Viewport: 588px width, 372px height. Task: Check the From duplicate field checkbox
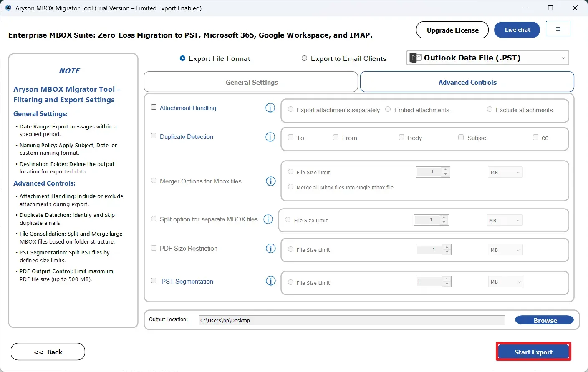336,137
